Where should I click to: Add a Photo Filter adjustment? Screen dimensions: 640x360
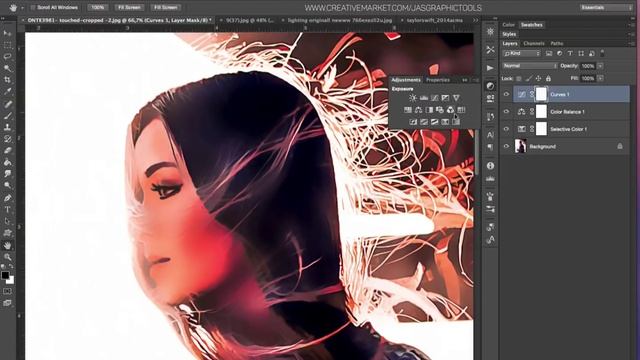[x=440, y=110]
